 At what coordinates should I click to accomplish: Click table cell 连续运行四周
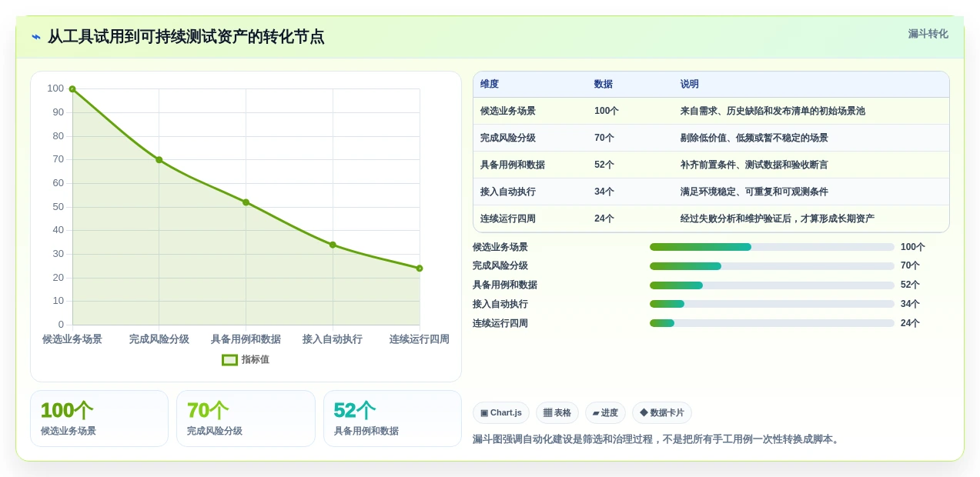(x=508, y=218)
